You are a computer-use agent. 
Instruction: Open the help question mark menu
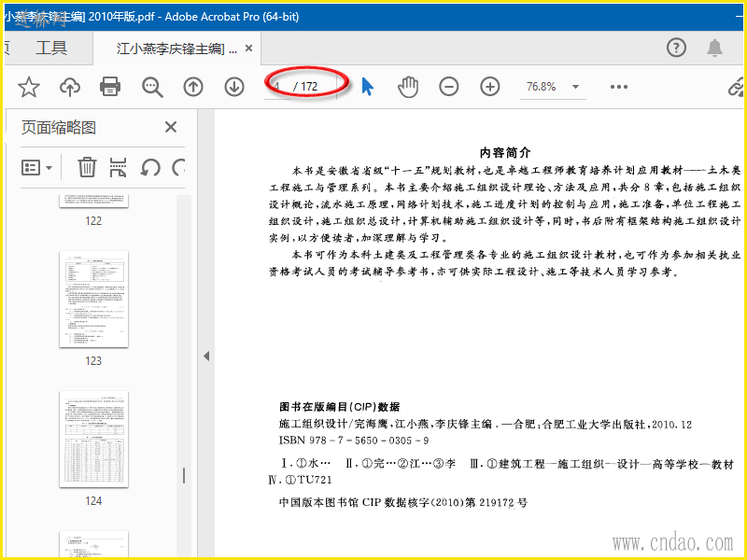pyautogui.click(x=676, y=48)
